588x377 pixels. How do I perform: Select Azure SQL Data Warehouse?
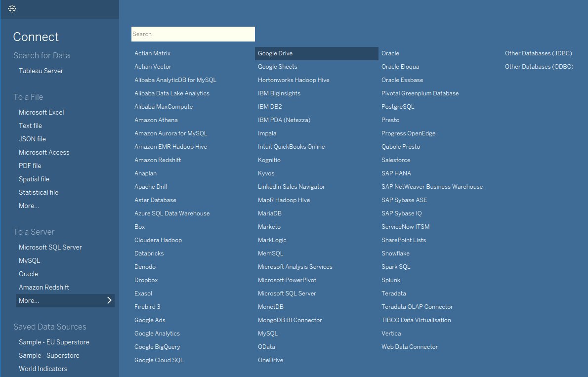click(172, 213)
